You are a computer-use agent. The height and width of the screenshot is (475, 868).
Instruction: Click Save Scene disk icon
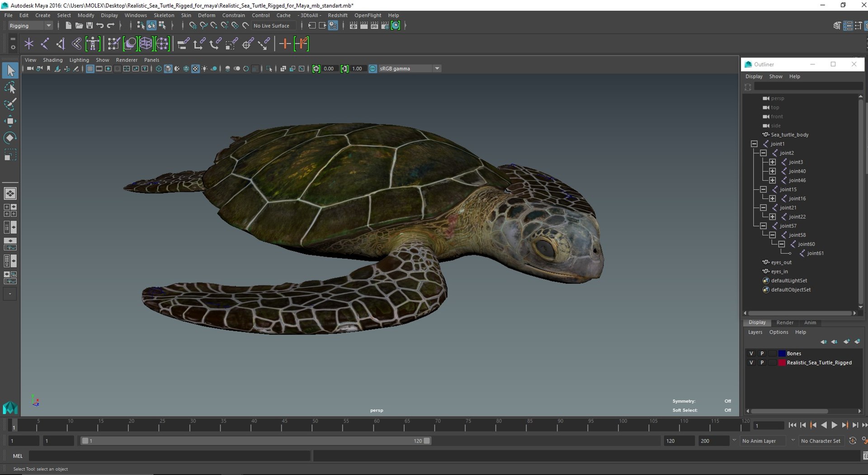[x=90, y=26]
